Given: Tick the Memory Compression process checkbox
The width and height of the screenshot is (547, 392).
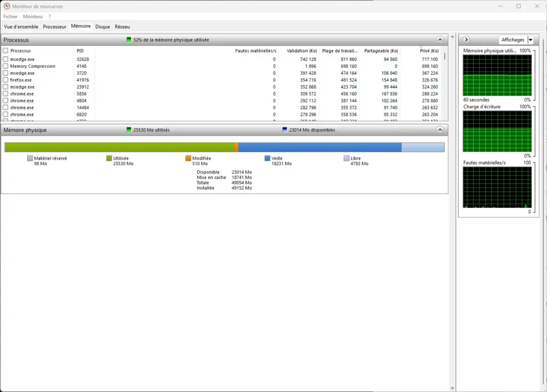Looking at the screenshot, I should [x=5, y=66].
